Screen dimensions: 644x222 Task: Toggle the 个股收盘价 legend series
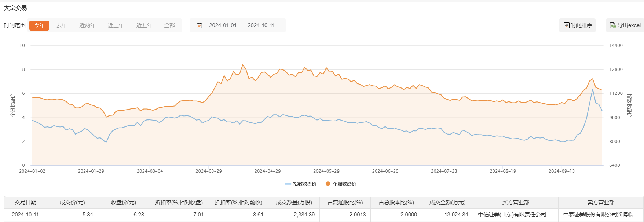click(341, 184)
